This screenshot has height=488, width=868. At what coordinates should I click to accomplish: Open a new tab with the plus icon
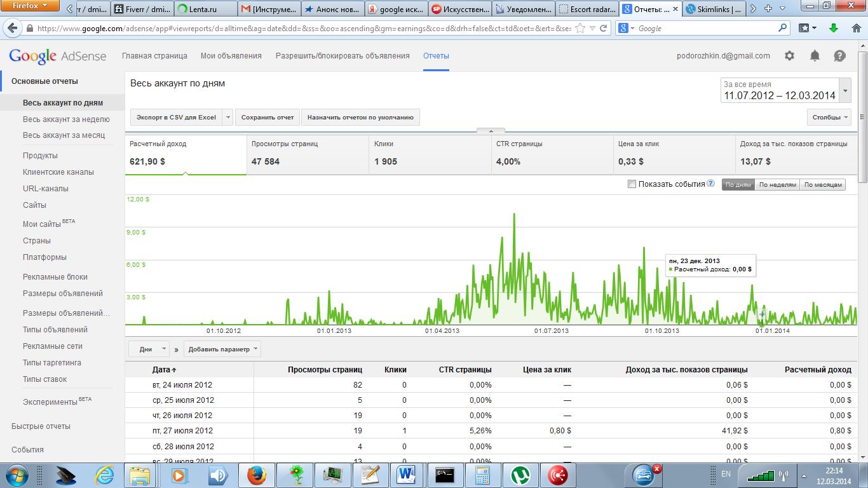768,9
